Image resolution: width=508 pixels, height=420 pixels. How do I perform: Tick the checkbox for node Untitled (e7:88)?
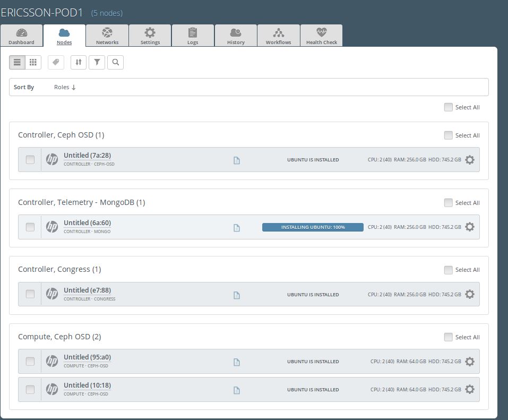pyautogui.click(x=30, y=294)
